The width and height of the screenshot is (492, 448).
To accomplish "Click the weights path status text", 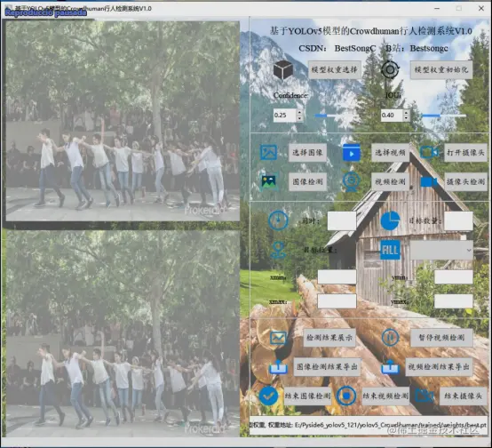I will pos(368,426).
